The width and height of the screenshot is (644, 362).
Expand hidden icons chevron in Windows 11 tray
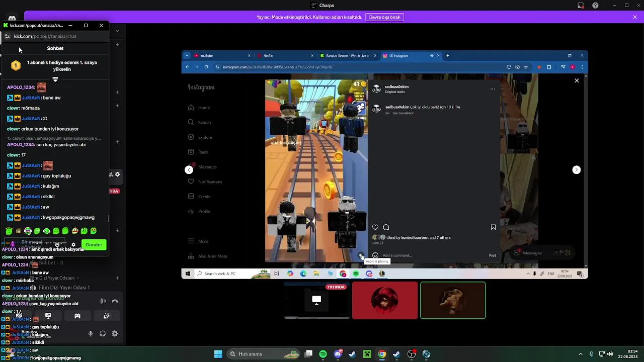(580, 354)
